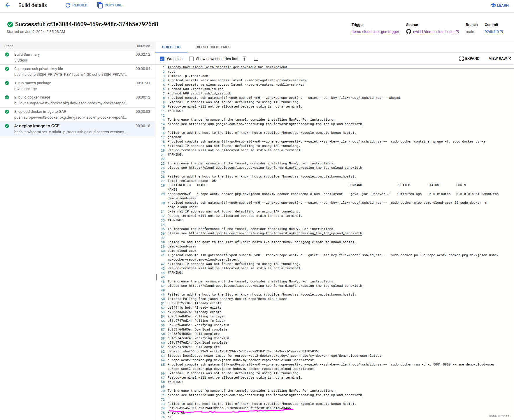Click VIEW RAW log link

tap(500, 59)
